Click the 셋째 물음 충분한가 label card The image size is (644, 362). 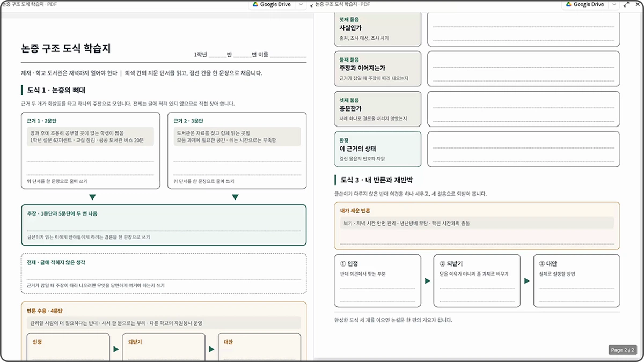point(378,109)
